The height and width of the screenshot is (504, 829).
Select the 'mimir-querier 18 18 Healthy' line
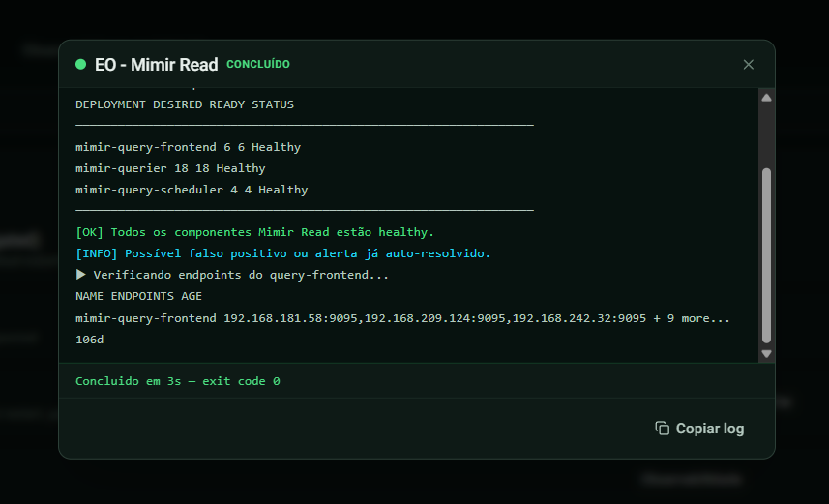(170, 168)
